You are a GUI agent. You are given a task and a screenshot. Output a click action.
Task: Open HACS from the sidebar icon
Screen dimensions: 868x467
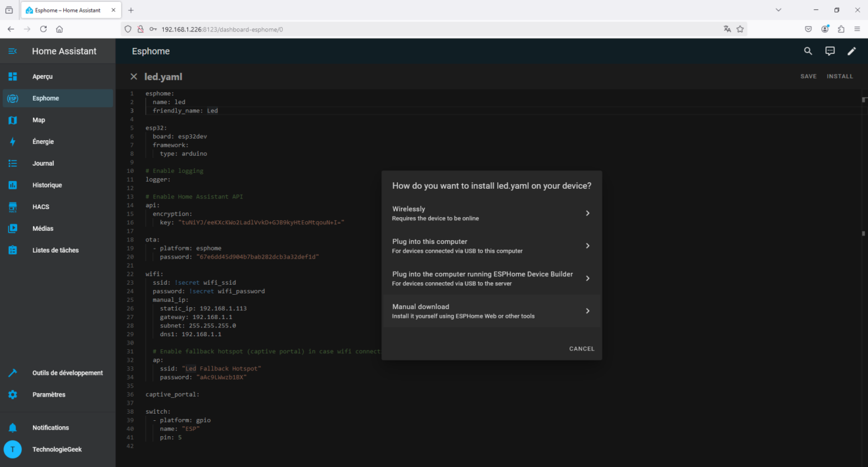tap(12, 207)
